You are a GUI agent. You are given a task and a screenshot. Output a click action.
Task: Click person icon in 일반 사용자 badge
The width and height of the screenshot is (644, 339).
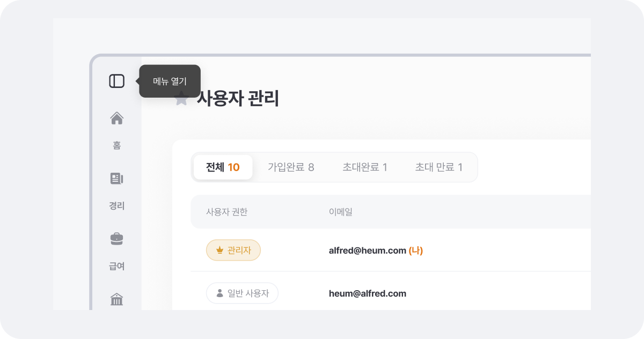[219, 293]
